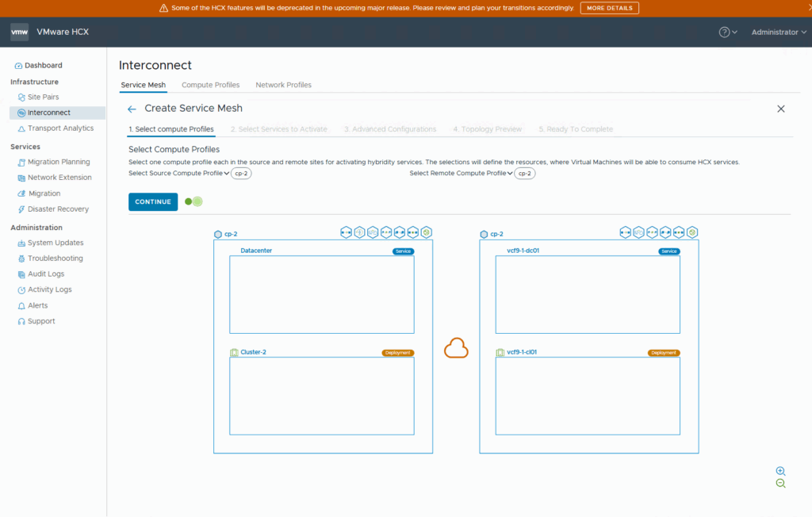Click the Cluster-2 deployment cluster icon
The height and width of the screenshot is (517, 812).
[234, 352]
